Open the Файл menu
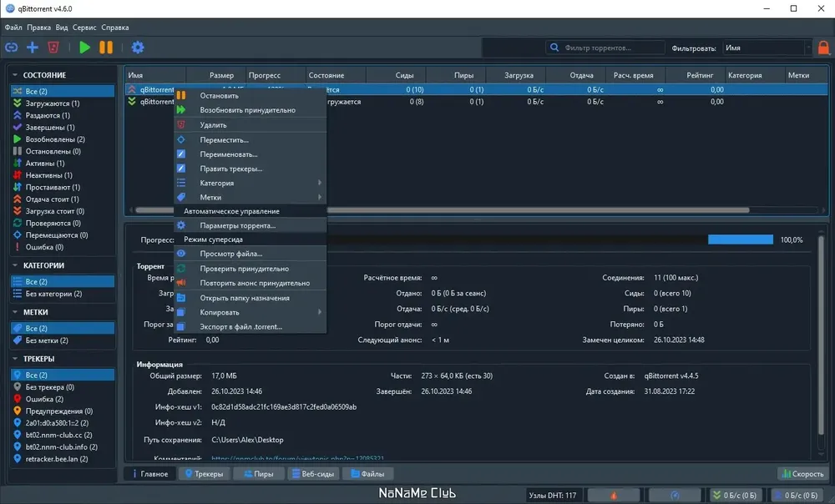The width and height of the screenshot is (835, 504). [13, 28]
